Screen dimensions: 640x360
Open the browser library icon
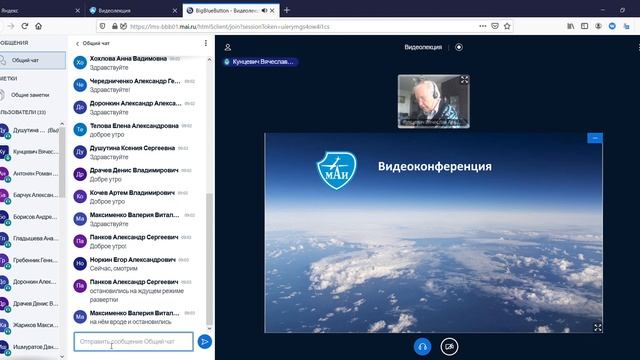click(571, 26)
